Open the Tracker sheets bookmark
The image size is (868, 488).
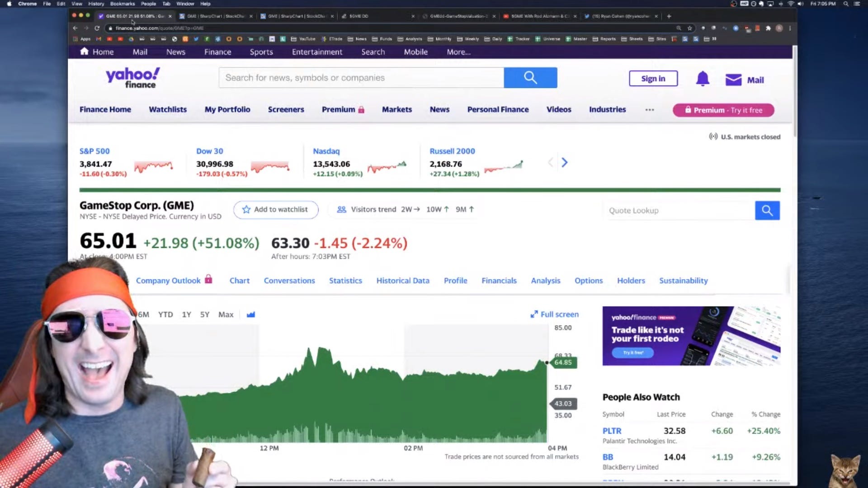point(518,39)
